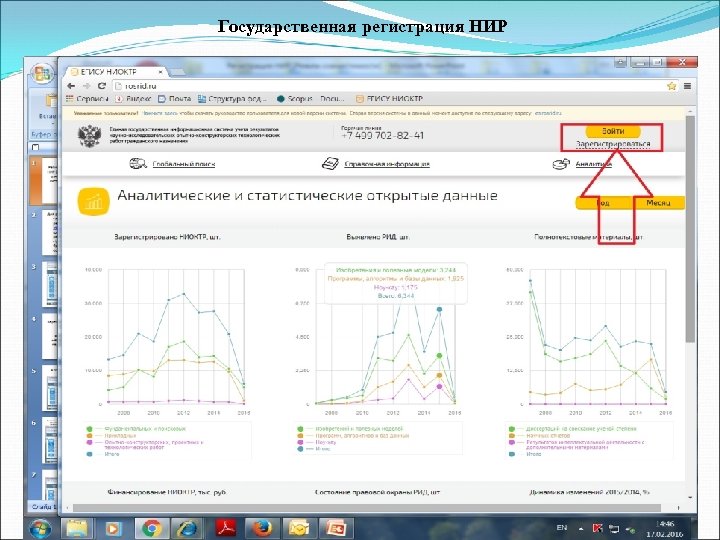Go forward with the browser forward arrow
Screen dimensions: 720x540
pyautogui.click(x=86, y=86)
